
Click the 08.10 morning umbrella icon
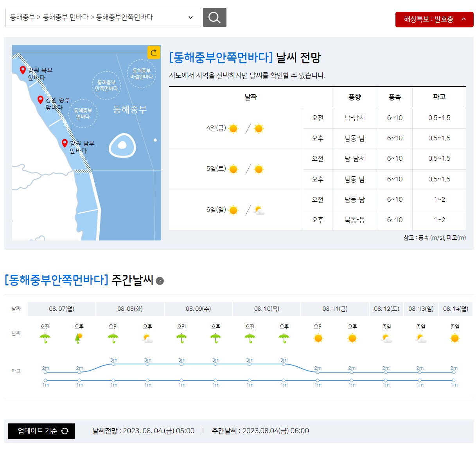pos(250,338)
